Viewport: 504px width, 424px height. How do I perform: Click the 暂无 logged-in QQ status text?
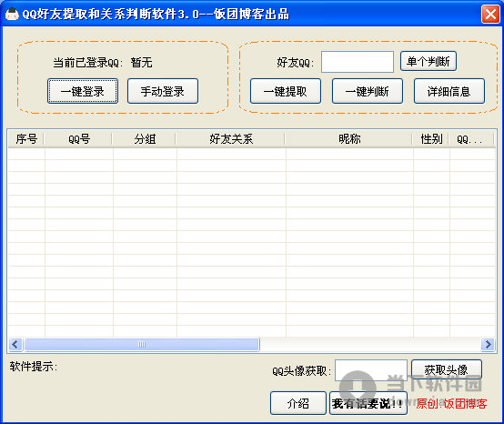point(141,63)
